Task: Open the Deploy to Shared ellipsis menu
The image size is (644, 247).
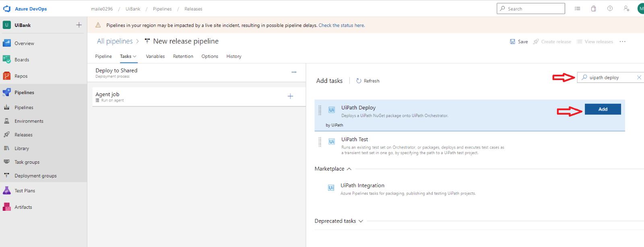Action: click(294, 72)
